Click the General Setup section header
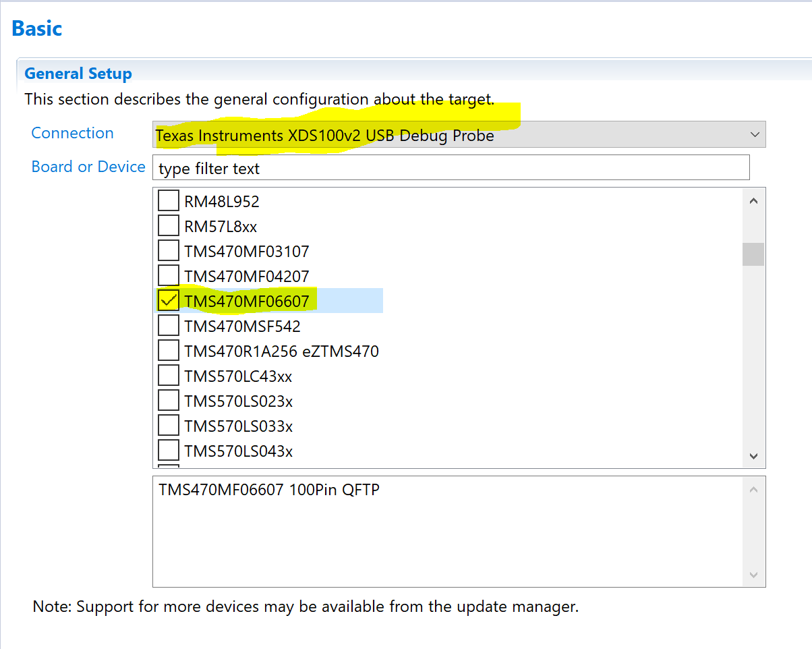 click(78, 74)
